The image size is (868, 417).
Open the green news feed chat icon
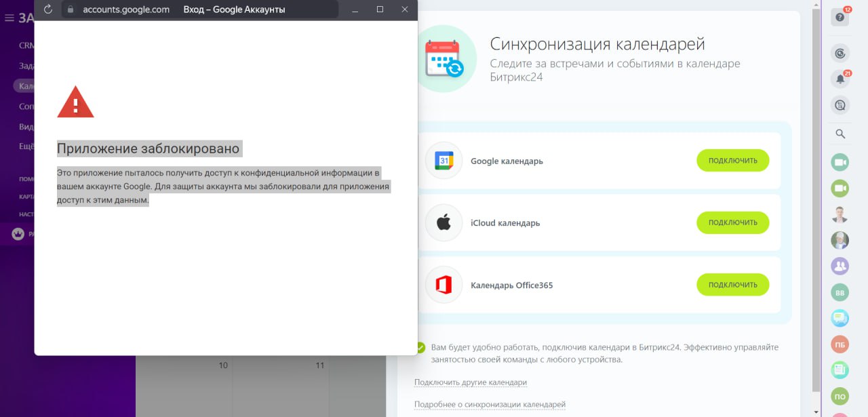click(x=840, y=370)
